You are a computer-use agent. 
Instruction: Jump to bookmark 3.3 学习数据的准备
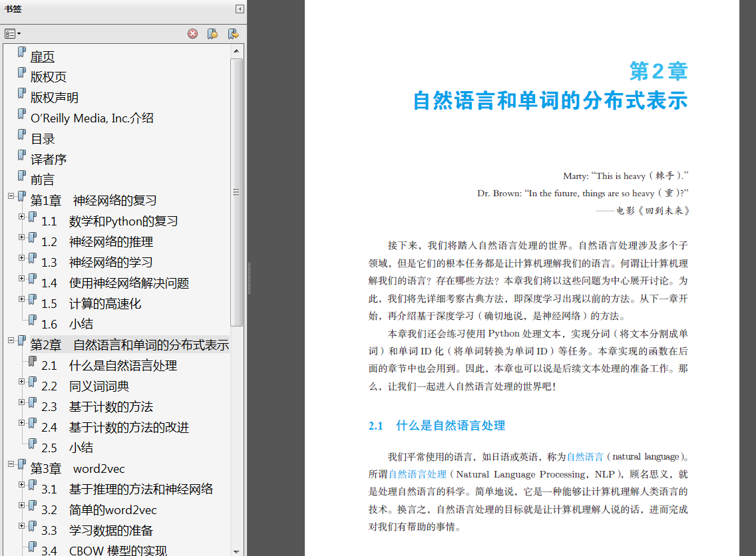(97, 531)
